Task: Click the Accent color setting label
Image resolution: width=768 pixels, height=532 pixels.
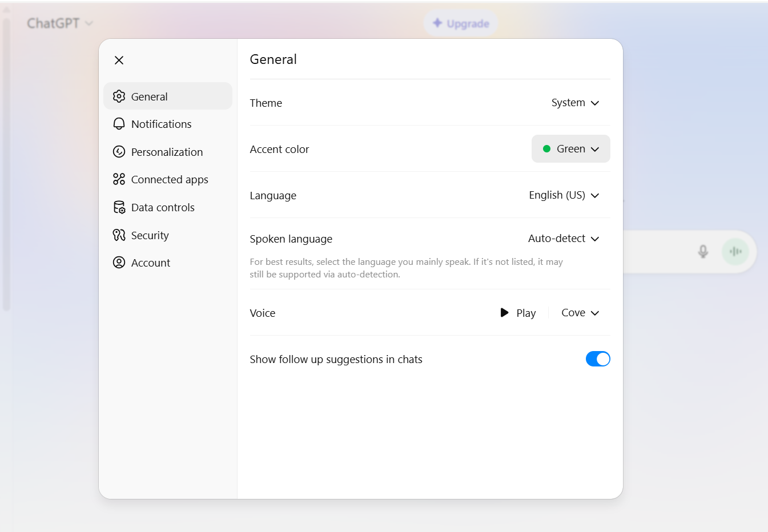Action: (279, 149)
